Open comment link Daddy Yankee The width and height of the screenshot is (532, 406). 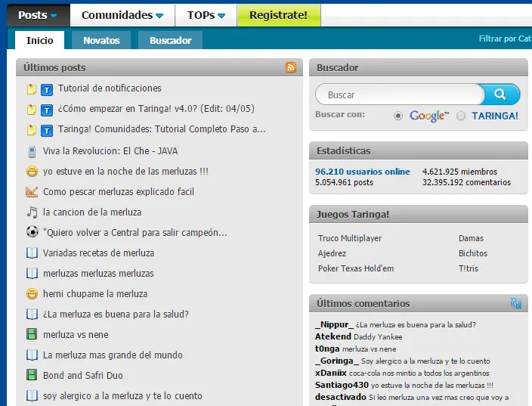tap(378, 337)
